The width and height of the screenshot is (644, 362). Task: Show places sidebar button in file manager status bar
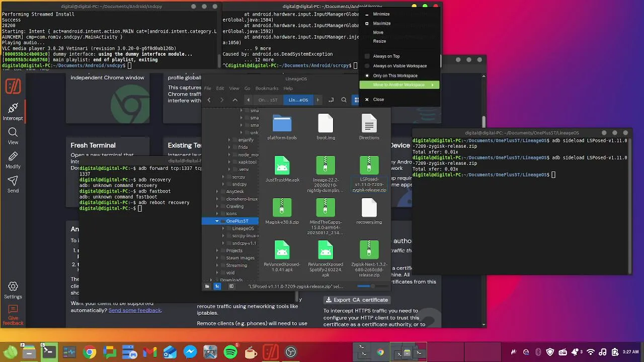coord(207,286)
